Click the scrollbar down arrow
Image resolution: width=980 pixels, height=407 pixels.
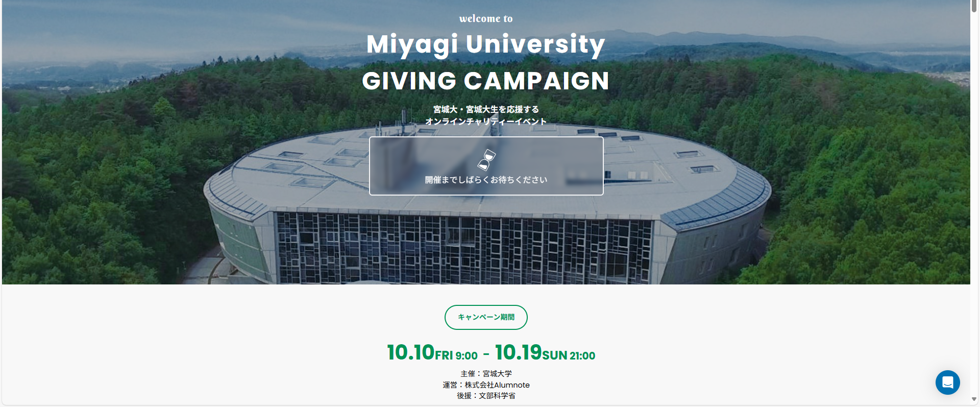click(x=974, y=399)
